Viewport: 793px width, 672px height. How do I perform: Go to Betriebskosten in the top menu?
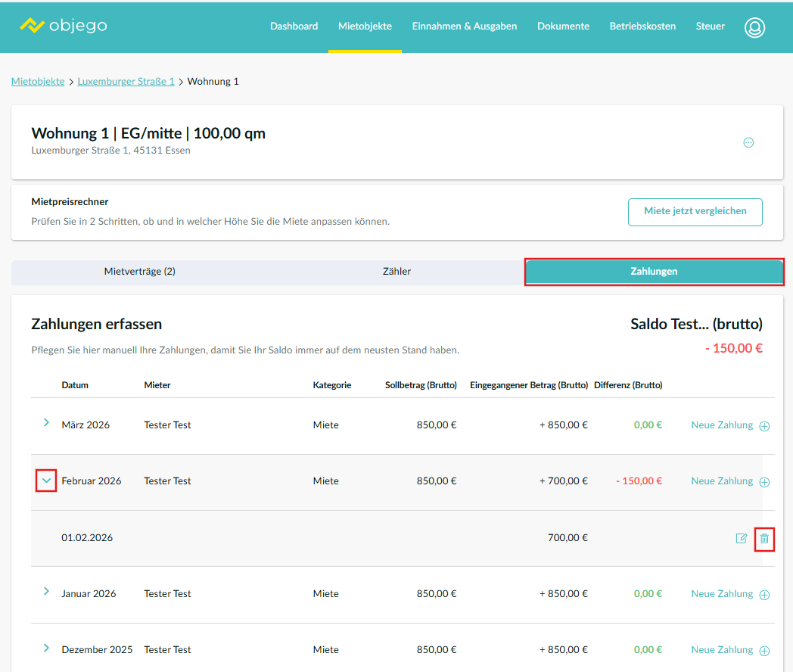[642, 26]
